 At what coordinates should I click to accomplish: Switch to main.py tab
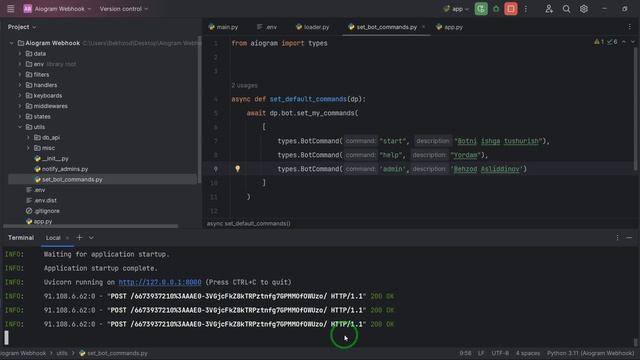(x=223, y=27)
